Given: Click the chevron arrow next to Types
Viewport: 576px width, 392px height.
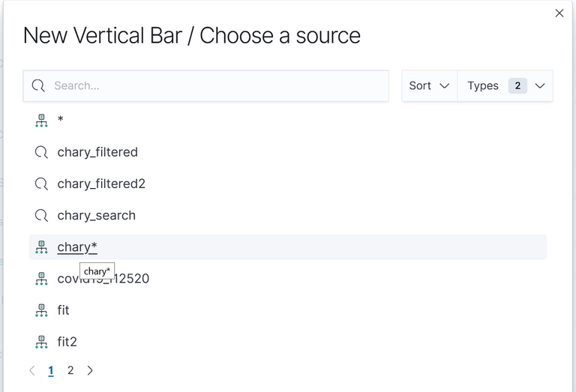Looking at the screenshot, I should 540,86.
